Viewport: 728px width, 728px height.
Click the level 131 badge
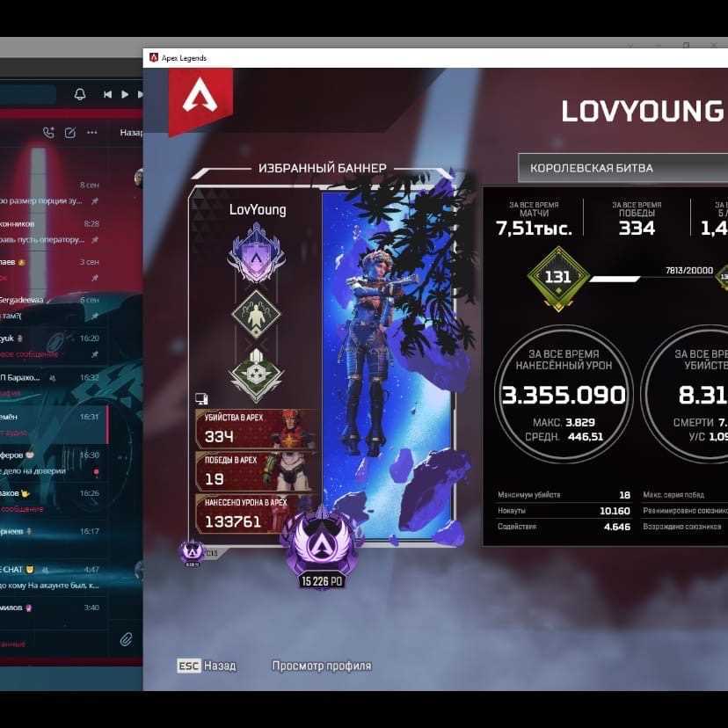pyautogui.click(x=558, y=278)
